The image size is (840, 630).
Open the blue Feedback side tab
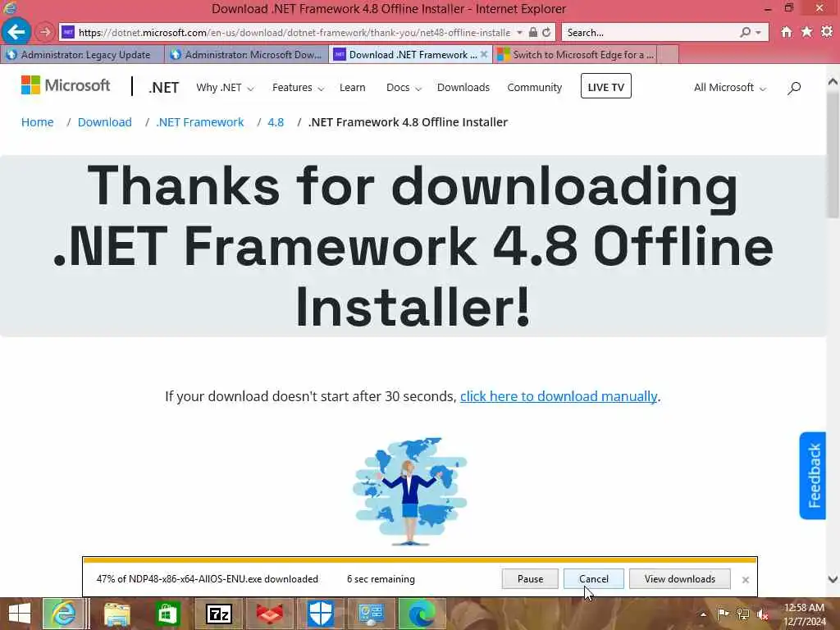coord(813,476)
